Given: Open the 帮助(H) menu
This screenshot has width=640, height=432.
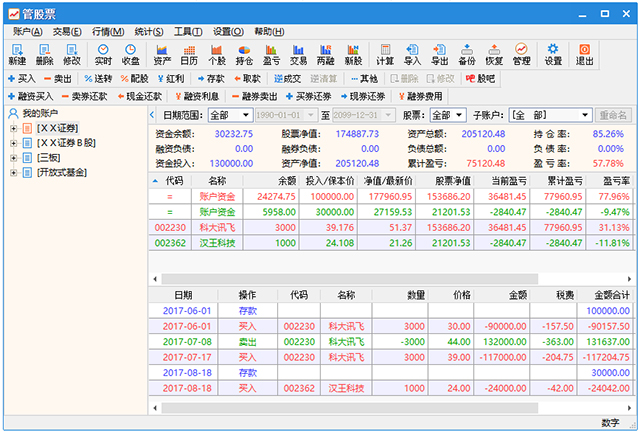Looking at the screenshot, I should [269, 31].
